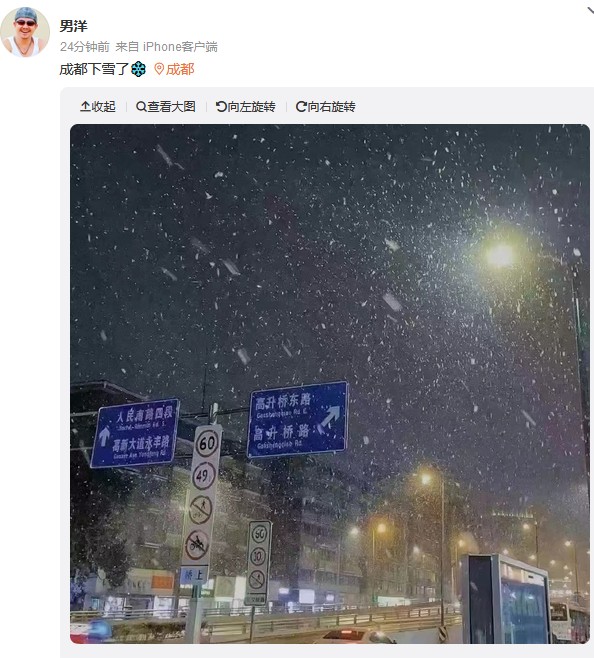594x658 pixels.
Task: Click the magnifier icon for 查看大图
Action: [141, 107]
